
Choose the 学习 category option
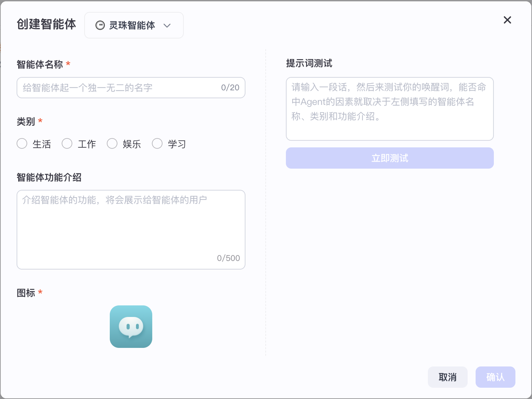point(157,144)
